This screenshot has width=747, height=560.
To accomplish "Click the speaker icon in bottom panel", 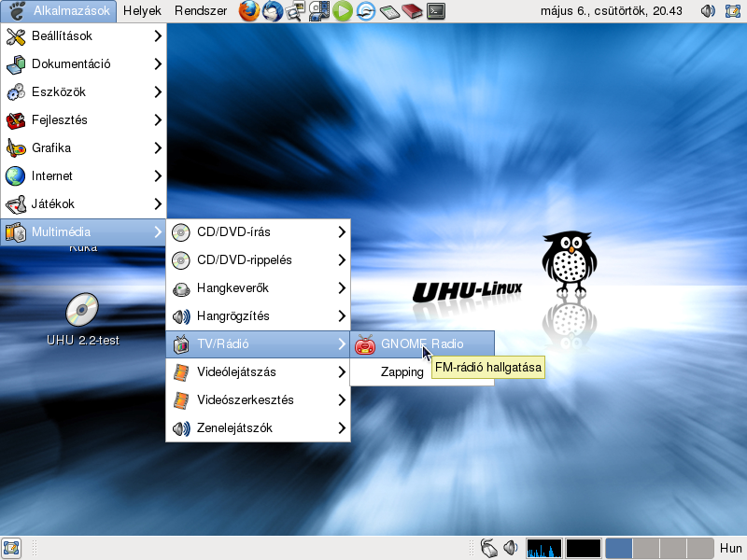I will [511, 548].
